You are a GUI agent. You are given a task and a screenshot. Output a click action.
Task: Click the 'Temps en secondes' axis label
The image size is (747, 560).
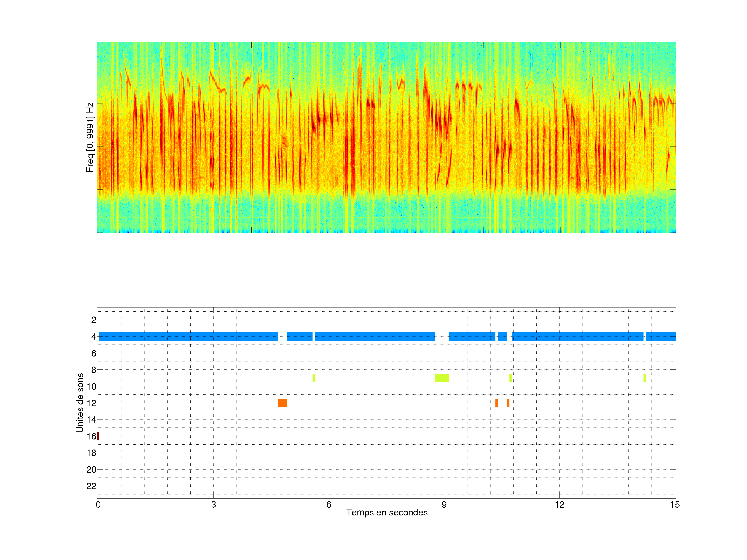click(x=387, y=512)
